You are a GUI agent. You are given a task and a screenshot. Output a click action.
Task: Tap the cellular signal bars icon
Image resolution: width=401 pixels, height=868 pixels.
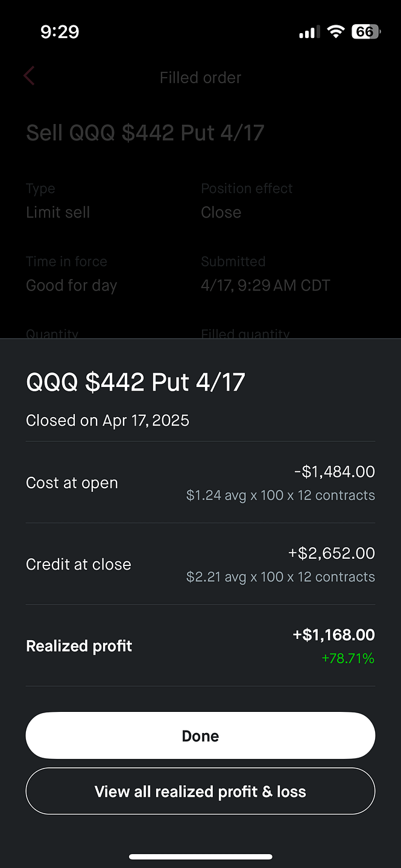(x=309, y=32)
